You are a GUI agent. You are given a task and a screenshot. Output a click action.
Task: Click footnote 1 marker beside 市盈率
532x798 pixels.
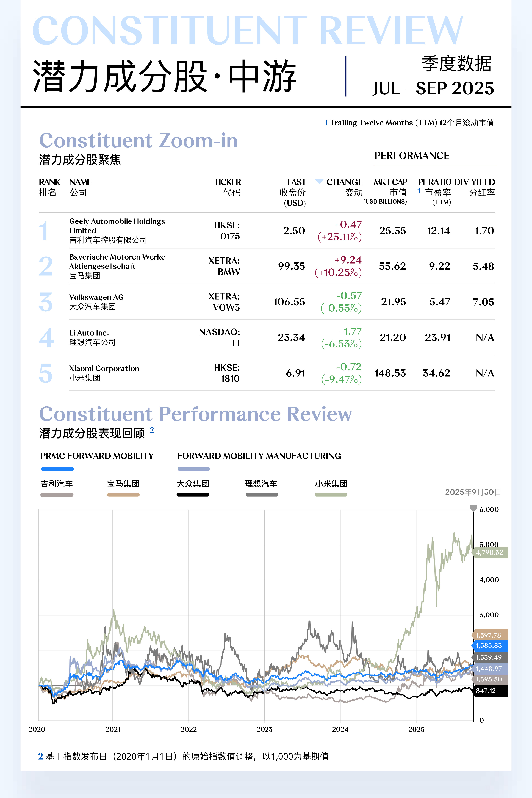(x=419, y=191)
